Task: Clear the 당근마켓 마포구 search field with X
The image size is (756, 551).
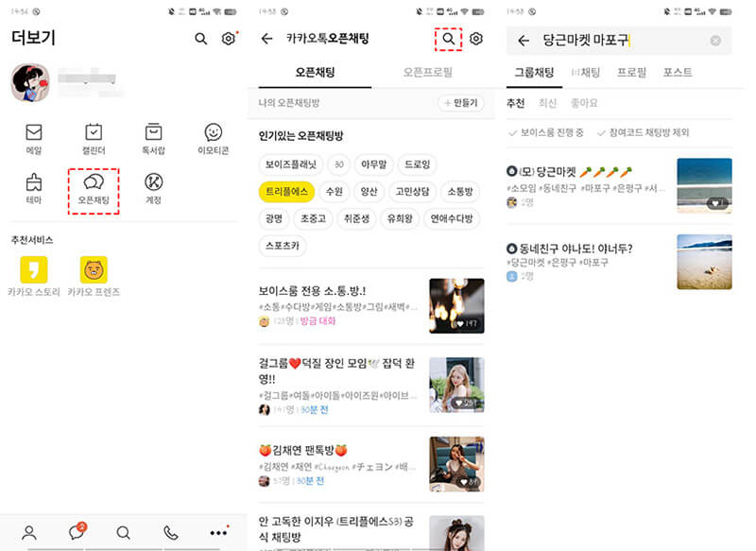Action: [716, 39]
